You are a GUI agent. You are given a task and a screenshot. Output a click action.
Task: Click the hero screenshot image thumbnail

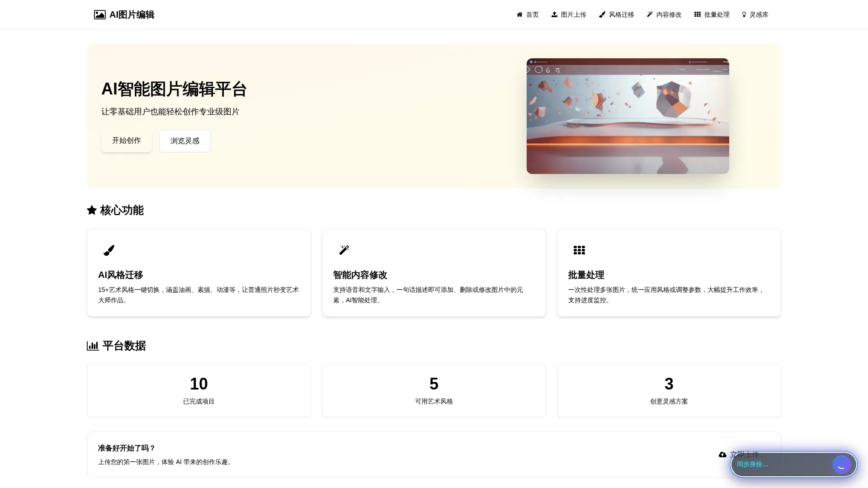(x=627, y=116)
